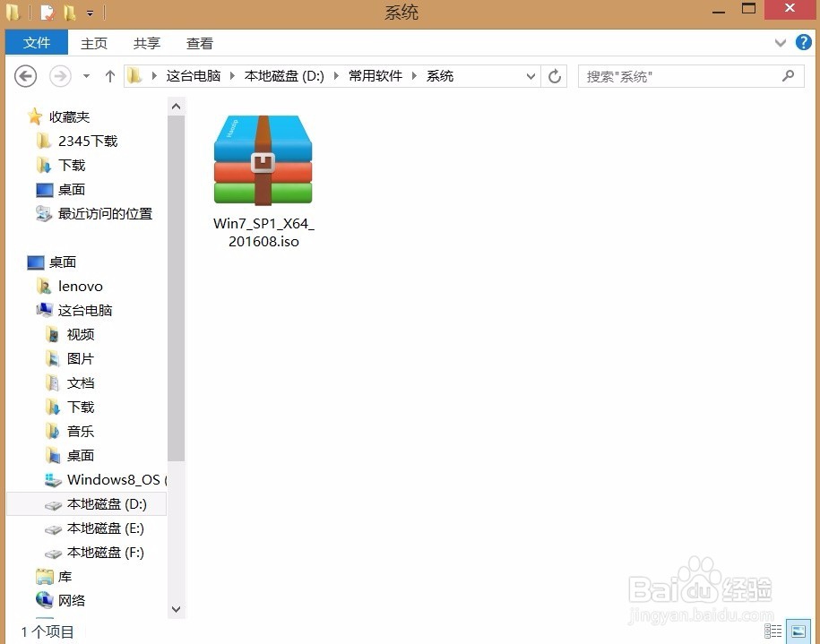Open 网络 in navigation pane
Viewport: 820px width, 644px height.
pyautogui.click(x=72, y=601)
